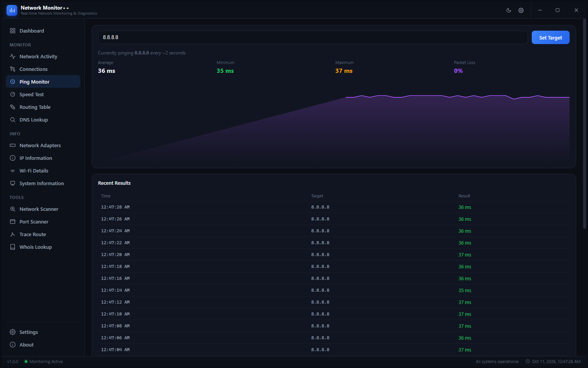Image resolution: width=588 pixels, height=368 pixels.
Task: Click the 12:47:10 AM row time
Action: coord(115,314)
